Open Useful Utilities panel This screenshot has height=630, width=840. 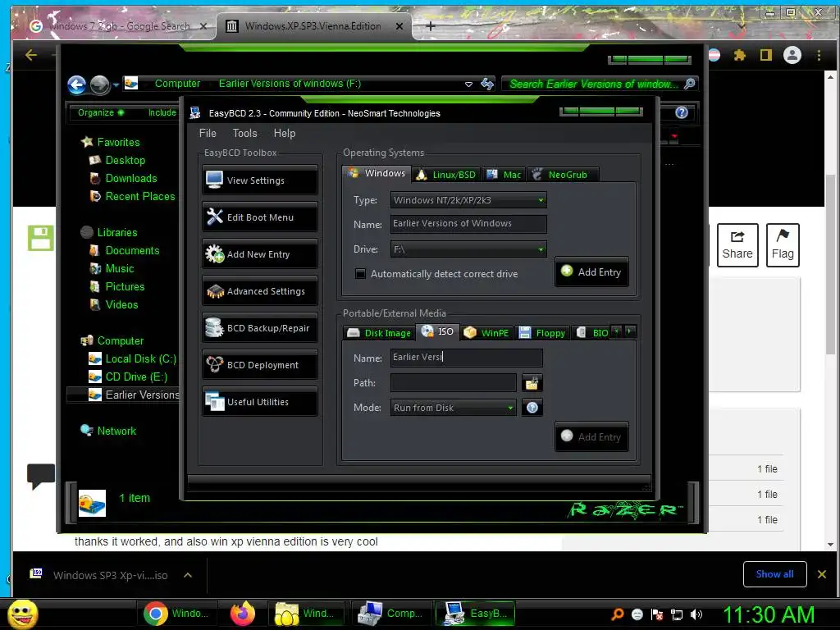pos(260,402)
